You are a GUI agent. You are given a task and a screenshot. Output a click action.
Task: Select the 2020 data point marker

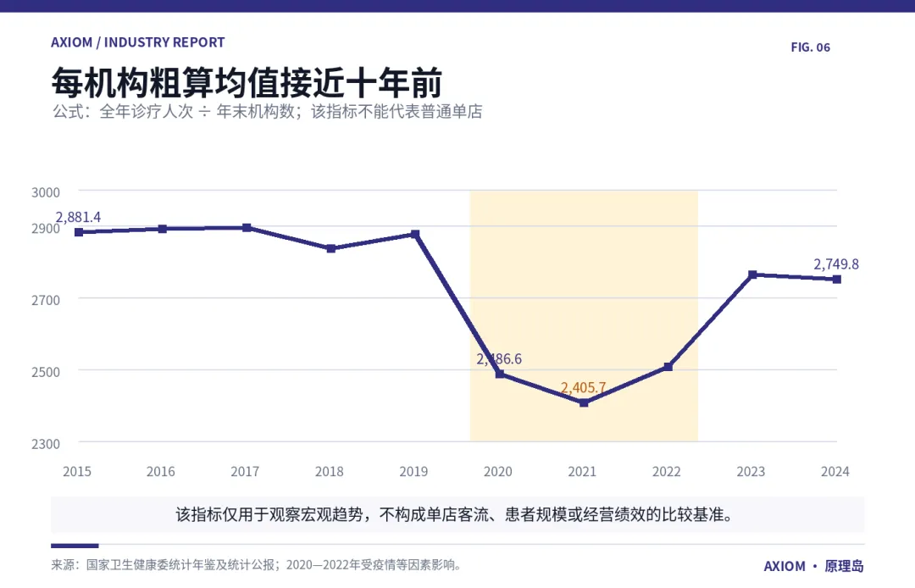(x=500, y=374)
